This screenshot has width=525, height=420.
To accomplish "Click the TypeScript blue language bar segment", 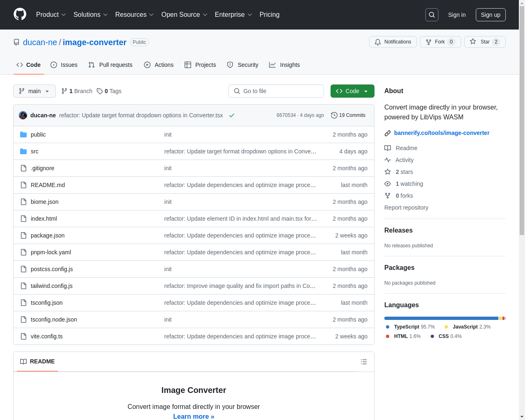I will [x=441, y=318].
